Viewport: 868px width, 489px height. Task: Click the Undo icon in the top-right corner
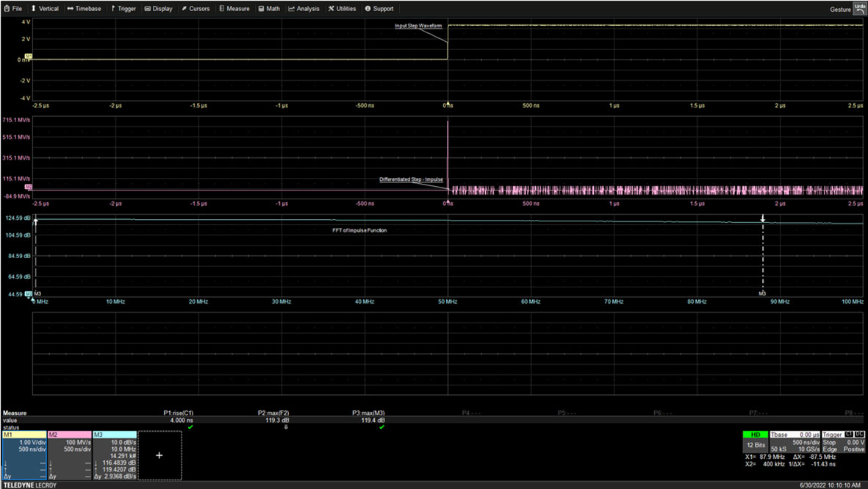click(x=860, y=8)
